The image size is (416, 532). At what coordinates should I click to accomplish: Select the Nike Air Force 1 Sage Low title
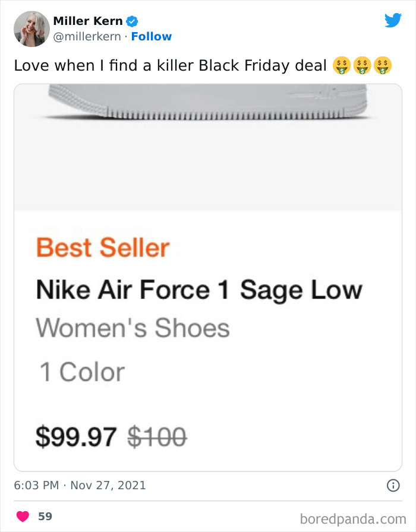pyautogui.click(x=199, y=290)
